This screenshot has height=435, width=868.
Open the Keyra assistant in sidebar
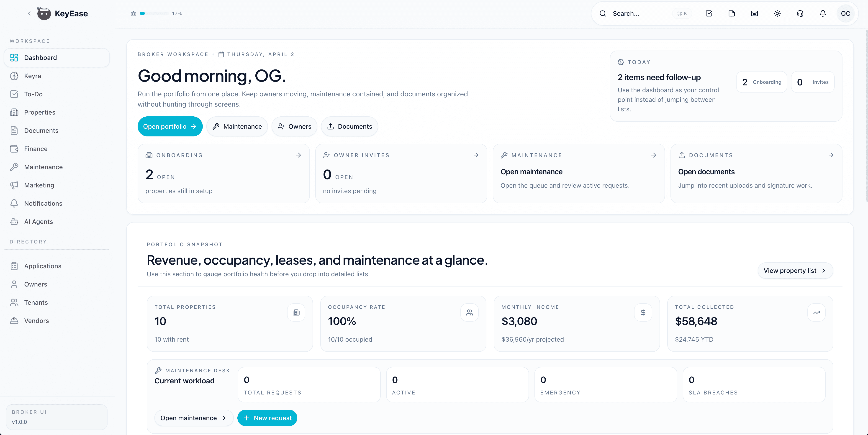coord(32,76)
